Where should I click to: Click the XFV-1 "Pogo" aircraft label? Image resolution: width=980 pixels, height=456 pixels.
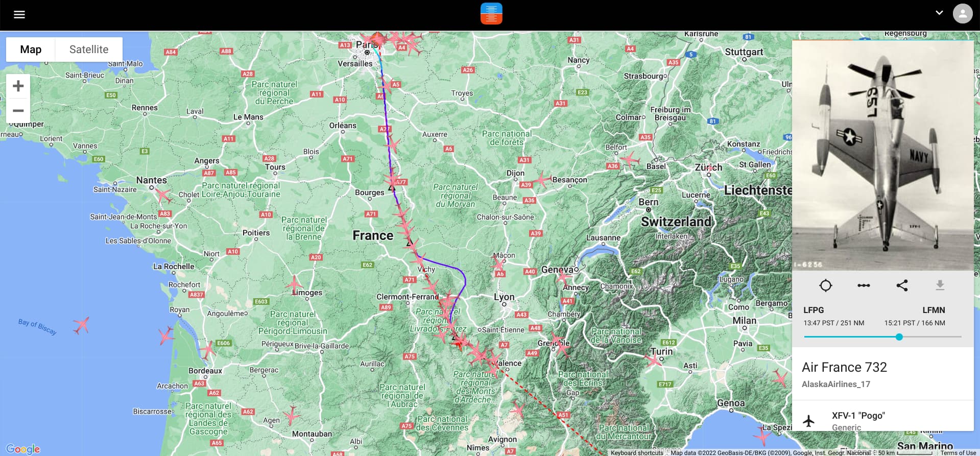coord(858,416)
